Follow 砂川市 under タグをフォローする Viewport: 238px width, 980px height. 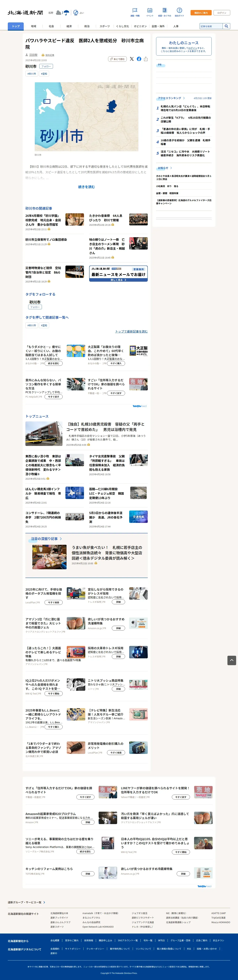[x=35, y=307]
